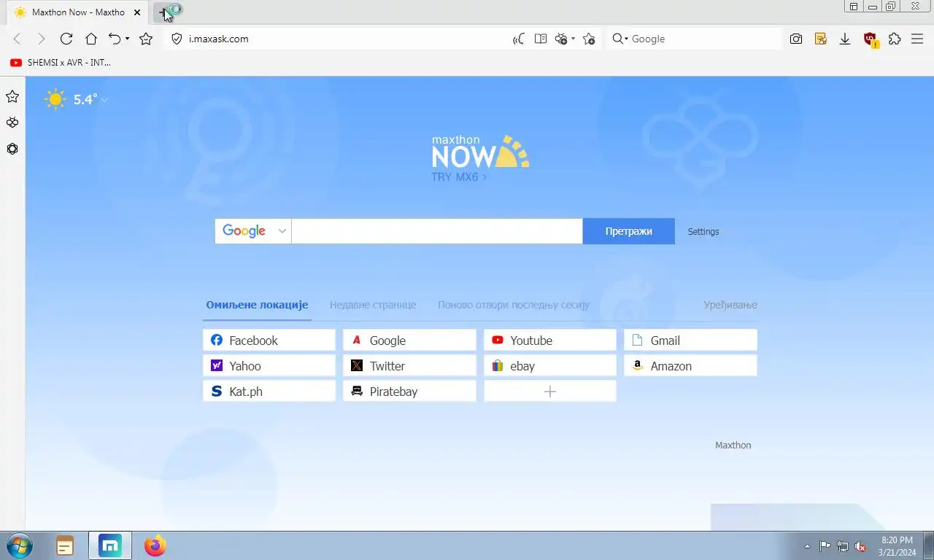Select Поново отвори последњу сесију tab
This screenshot has height=560, width=934.
point(514,305)
